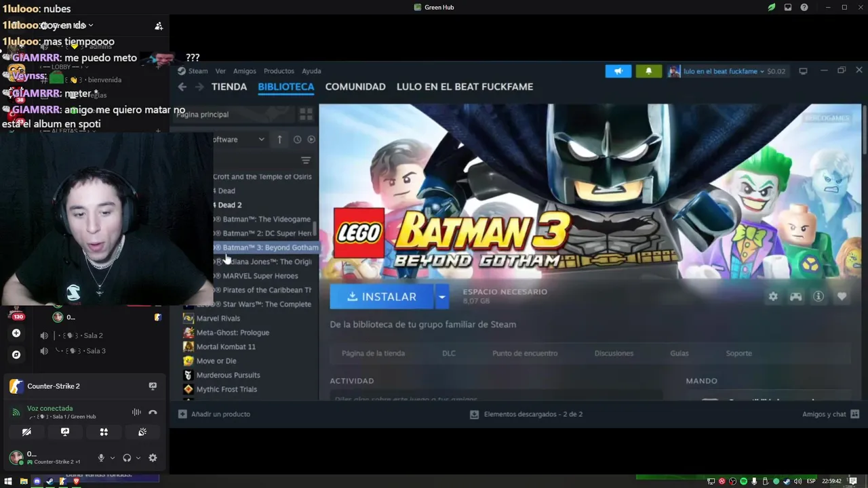Click Añadir un producto plus icon
The width and height of the screenshot is (868, 488).
pos(182,414)
